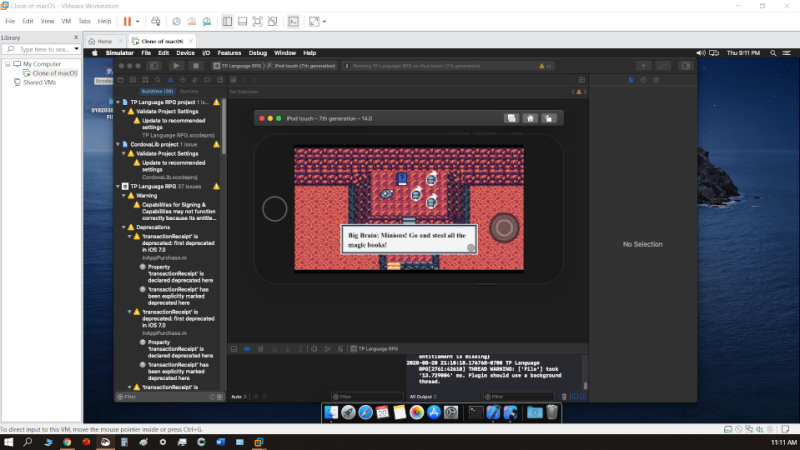Take a VMware snapshot icon

[177, 21]
